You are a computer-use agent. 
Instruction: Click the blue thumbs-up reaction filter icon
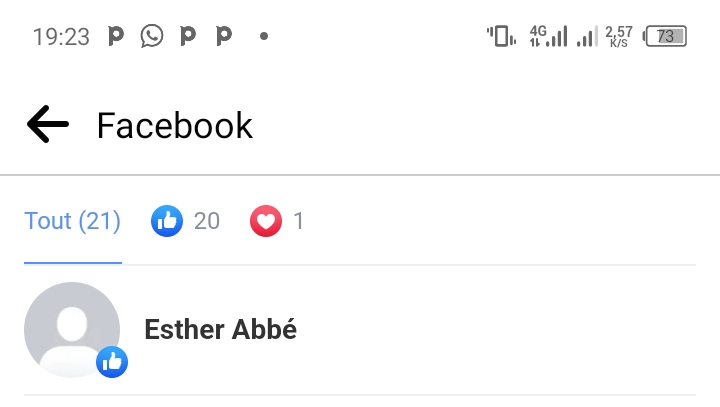coord(167,221)
